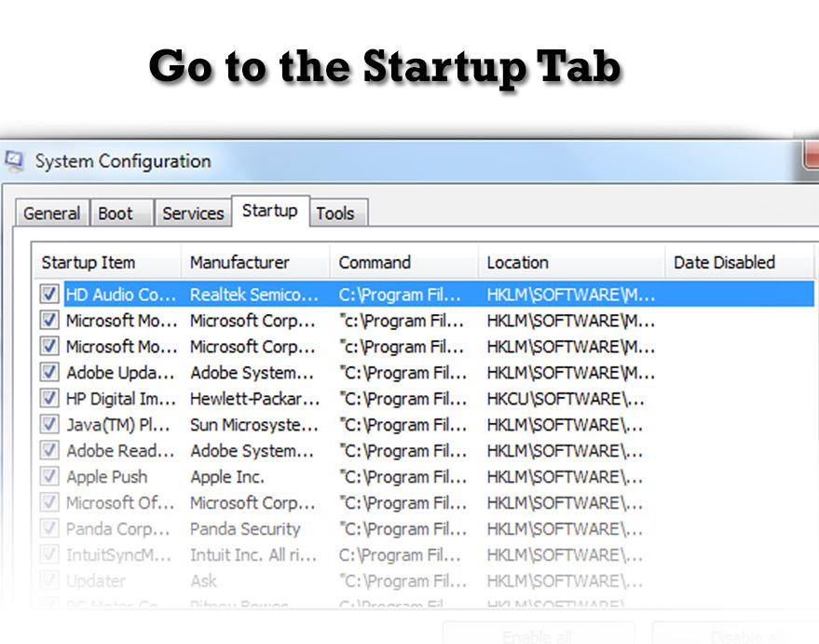
Task: Switch to the General tab
Action: [51, 213]
